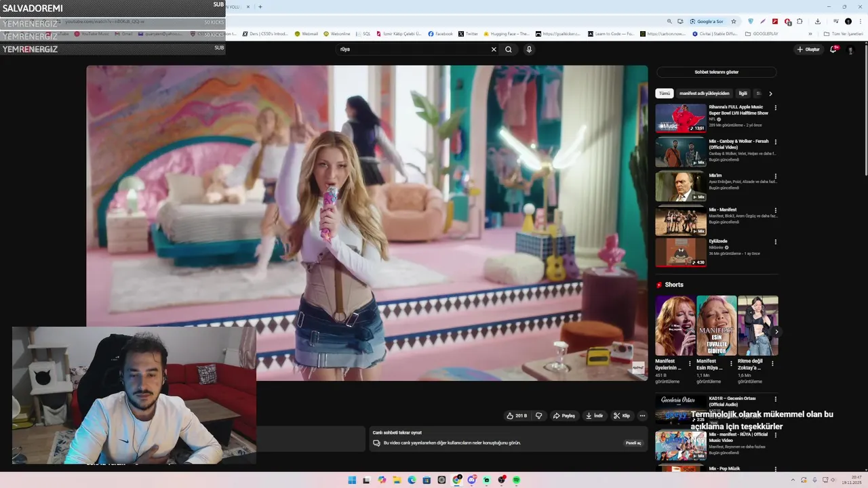
Task: Close the current browser tab
Action: tap(248, 7)
